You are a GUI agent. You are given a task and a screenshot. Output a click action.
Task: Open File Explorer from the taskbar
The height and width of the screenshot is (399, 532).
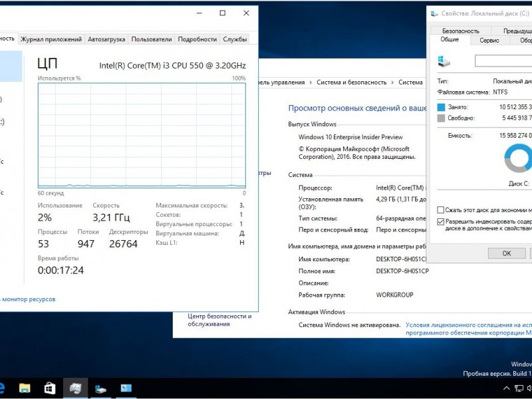[25, 388]
